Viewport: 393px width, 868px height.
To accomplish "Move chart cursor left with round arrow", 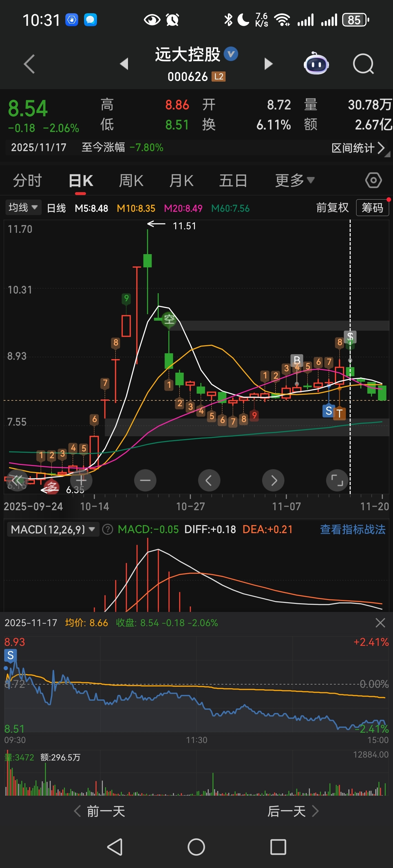I will 209,480.
